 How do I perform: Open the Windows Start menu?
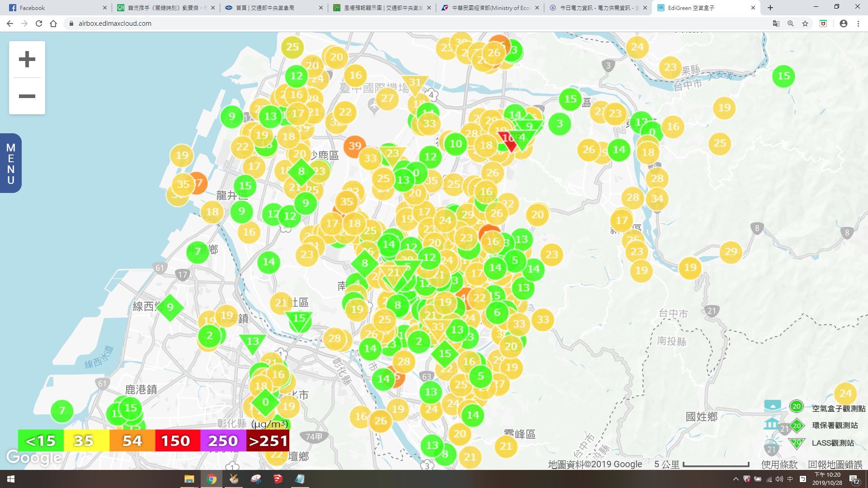point(11,479)
